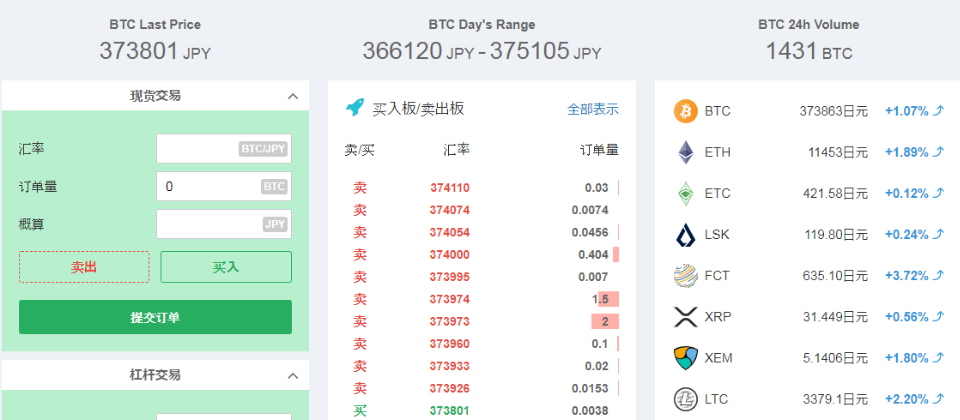
Task: Click the 概算 JPY input field
Action: point(224,224)
